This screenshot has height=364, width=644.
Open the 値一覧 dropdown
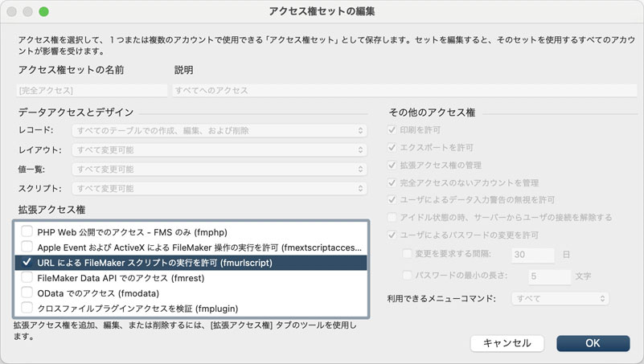pyautogui.click(x=219, y=169)
